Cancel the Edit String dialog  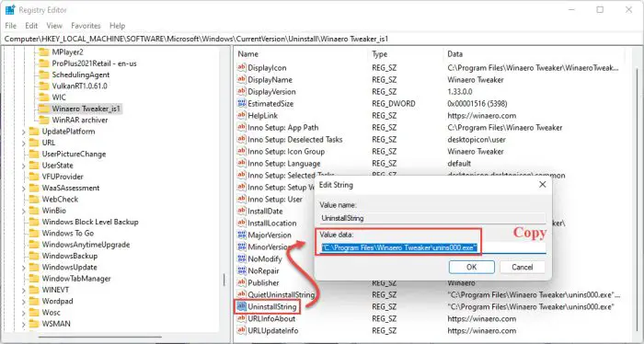pyautogui.click(x=522, y=268)
